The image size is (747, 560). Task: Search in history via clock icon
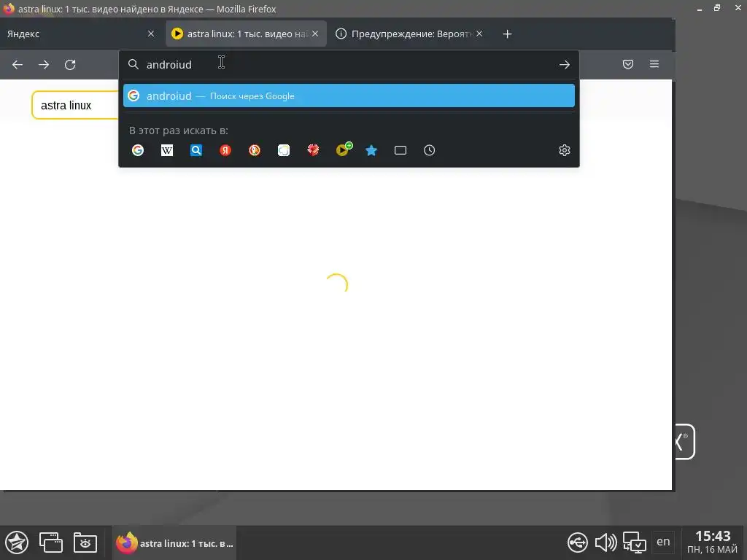[x=429, y=150]
